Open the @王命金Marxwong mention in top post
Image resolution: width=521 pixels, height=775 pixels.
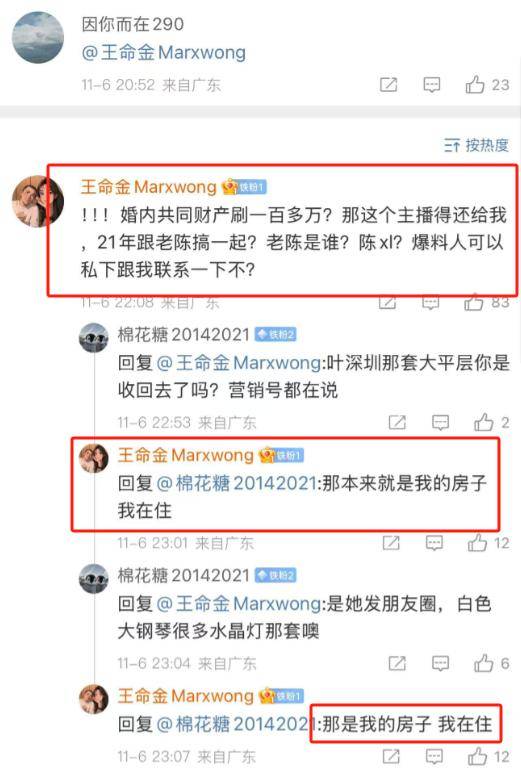pyautogui.click(x=164, y=52)
